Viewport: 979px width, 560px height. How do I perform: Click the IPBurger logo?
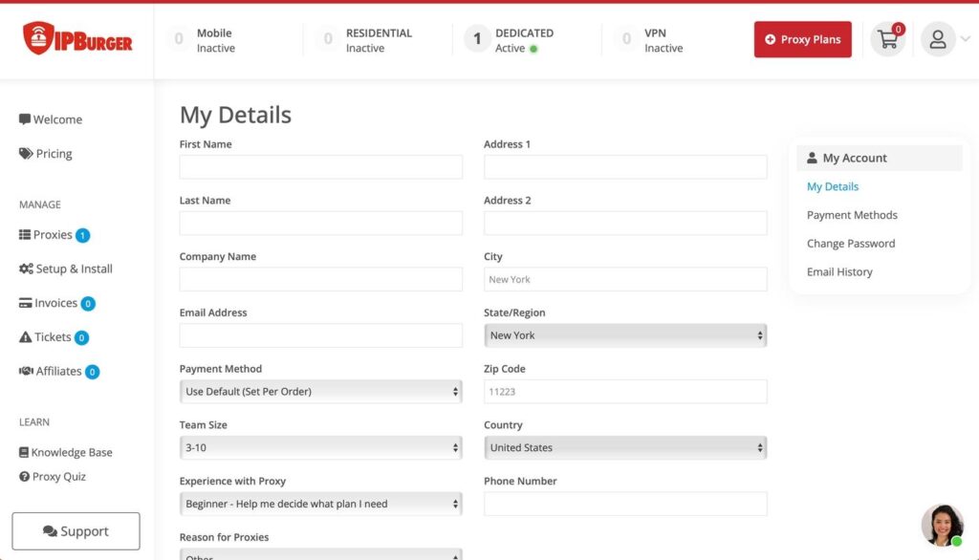(x=76, y=39)
